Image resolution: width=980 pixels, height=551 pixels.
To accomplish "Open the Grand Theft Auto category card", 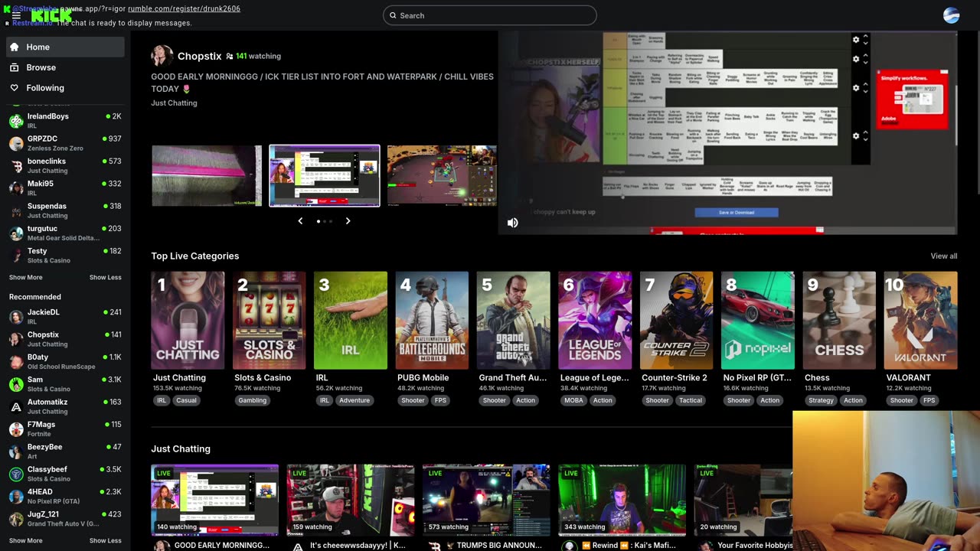I will [x=513, y=321].
